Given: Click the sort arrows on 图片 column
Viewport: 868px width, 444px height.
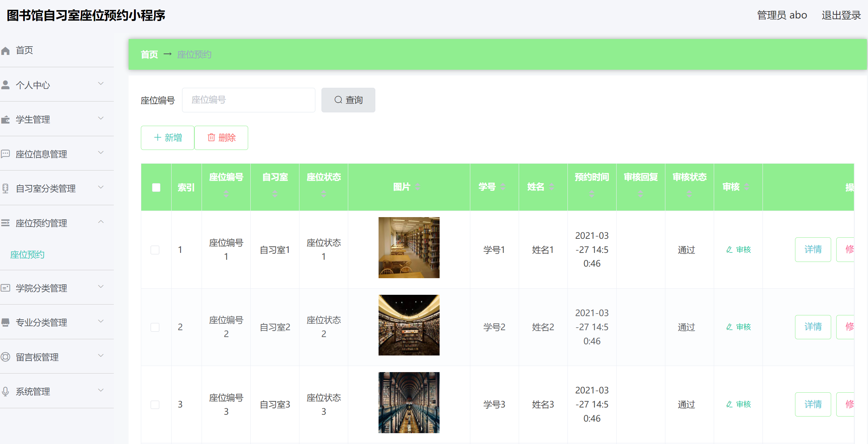Looking at the screenshot, I should coord(418,187).
